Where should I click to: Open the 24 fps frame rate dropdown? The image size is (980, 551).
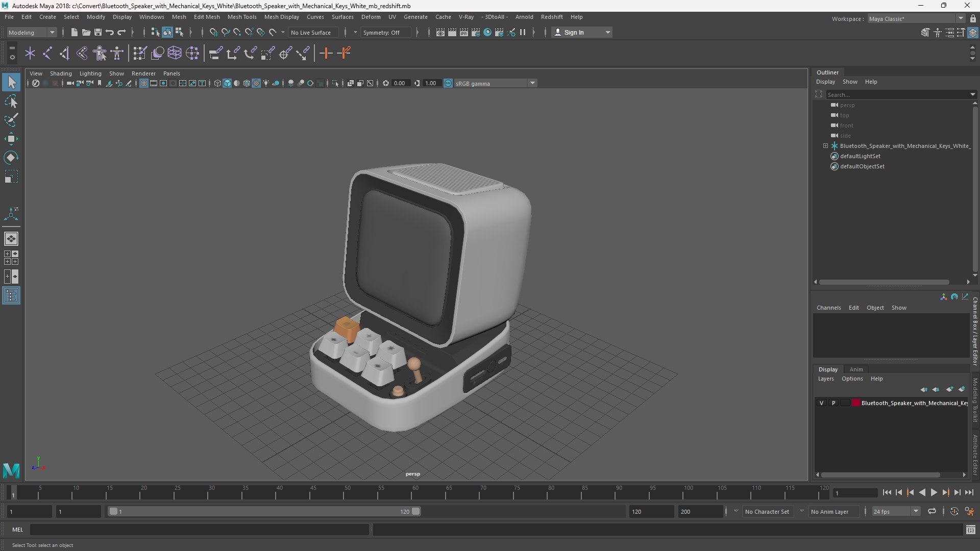(916, 512)
